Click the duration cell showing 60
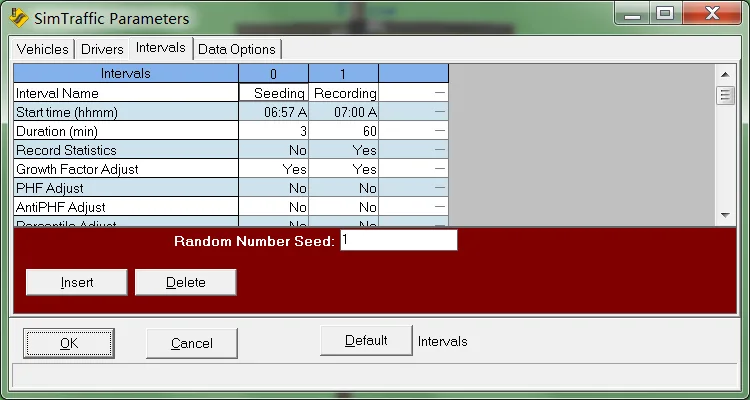Screen dimensions: 750x400 point(343,131)
